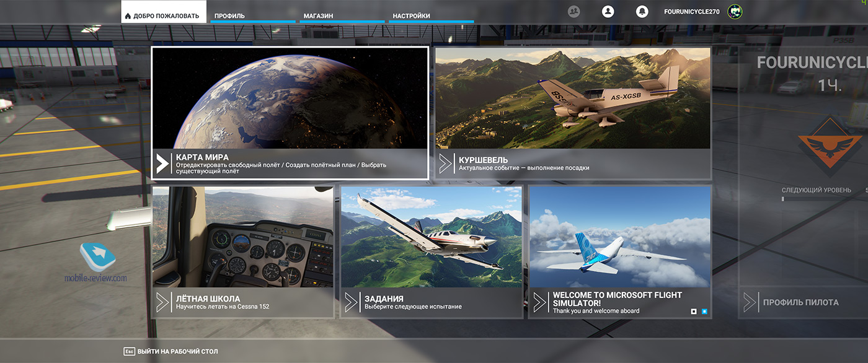Click the Актуальное событие — выполнение посадки text
868x363 pixels.
(x=524, y=168)
